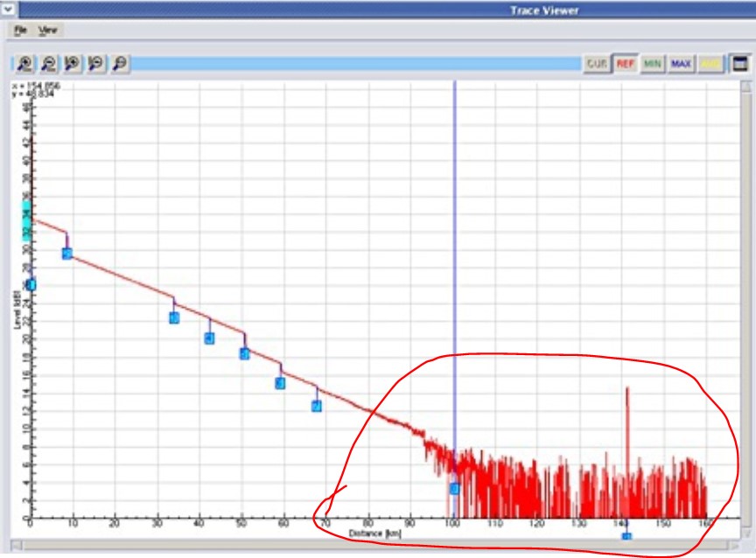Image resolution: width=756 pixels, height=558 pixels.
Task: Select event marker 4 near 42 km
Action: tap(209, 338)
